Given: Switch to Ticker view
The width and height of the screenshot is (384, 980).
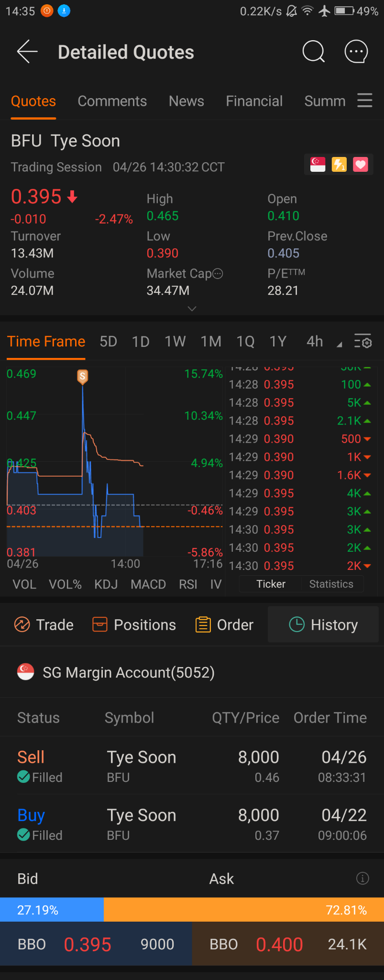Looking at the screenshot, I should 271,584.
